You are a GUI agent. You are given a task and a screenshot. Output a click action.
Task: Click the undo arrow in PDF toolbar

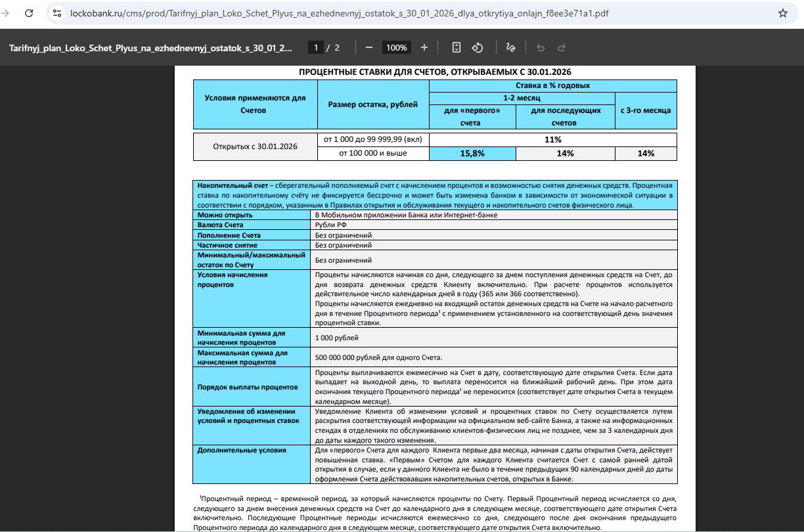541,47
